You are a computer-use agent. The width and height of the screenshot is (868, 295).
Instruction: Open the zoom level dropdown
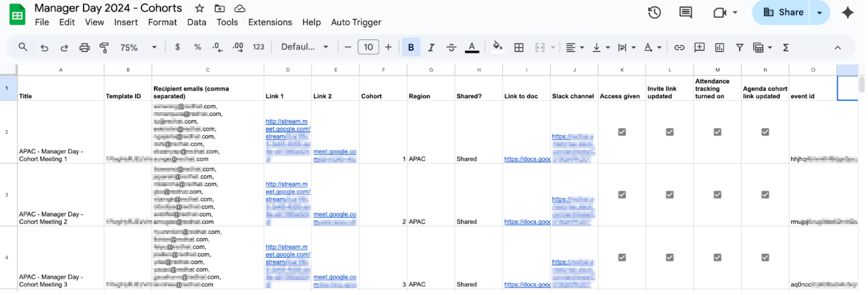coord(138,48)
